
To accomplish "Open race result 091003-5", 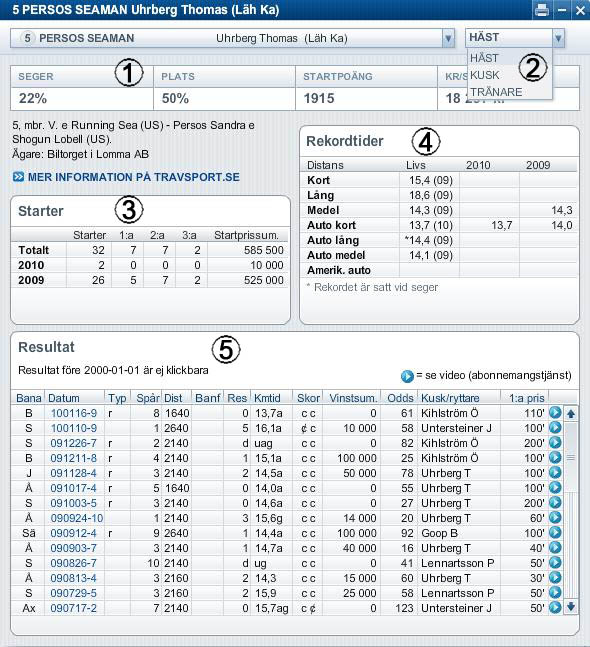I will click(x=73, y=503).
